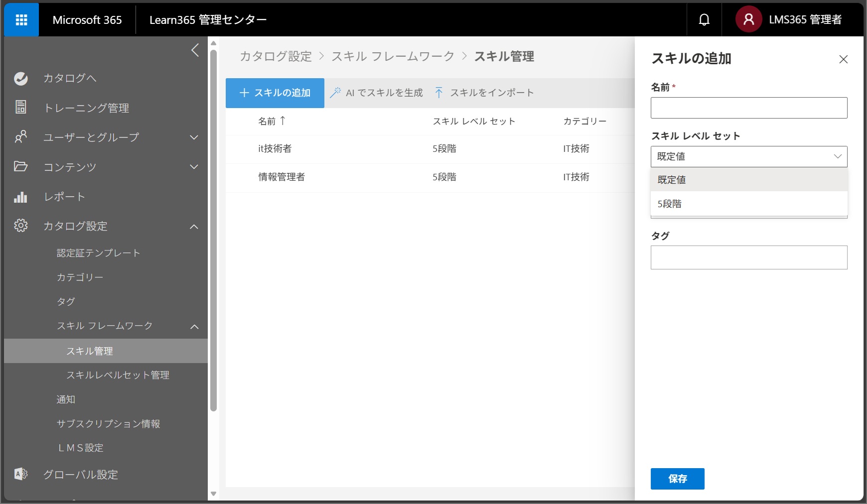
Task: Click スキルをインポート button
Action: pyautogui.click(x=484, y=93)
